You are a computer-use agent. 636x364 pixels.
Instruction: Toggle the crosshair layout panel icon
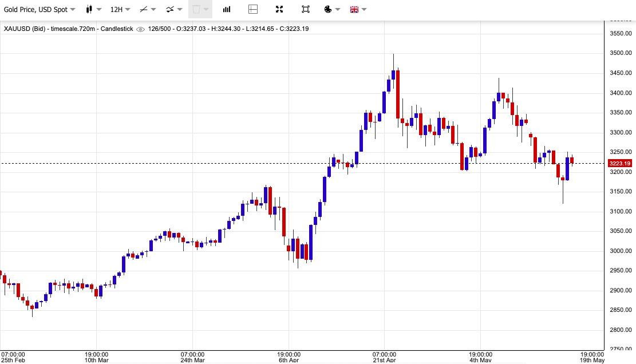(x=253, y=9)
